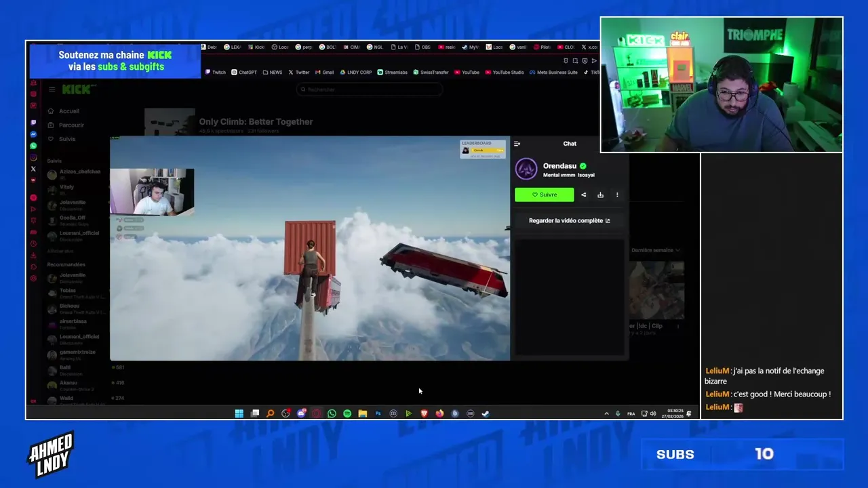Open Goolla_Off followed channel
Image resolution: width=868 pixels, height=488 pixels.
75,220
